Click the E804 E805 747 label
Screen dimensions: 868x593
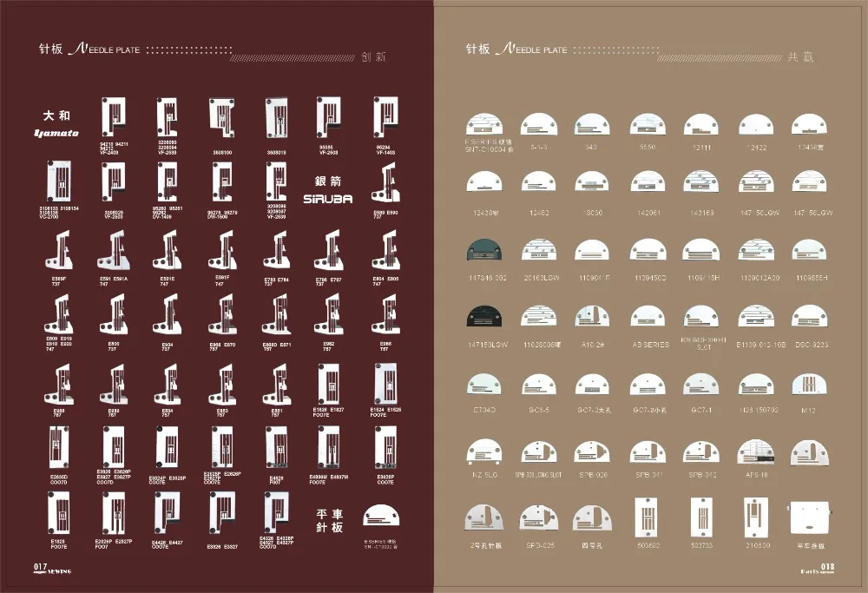point(385,280)
